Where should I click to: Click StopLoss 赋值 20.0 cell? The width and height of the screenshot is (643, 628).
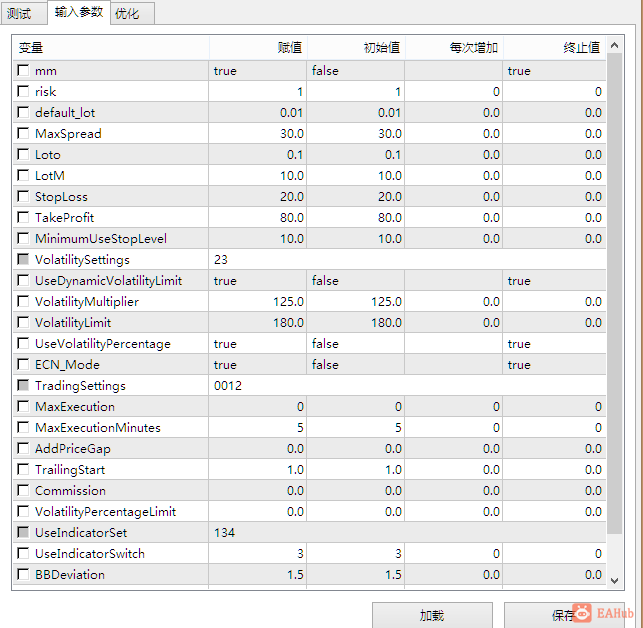point(258,196)
